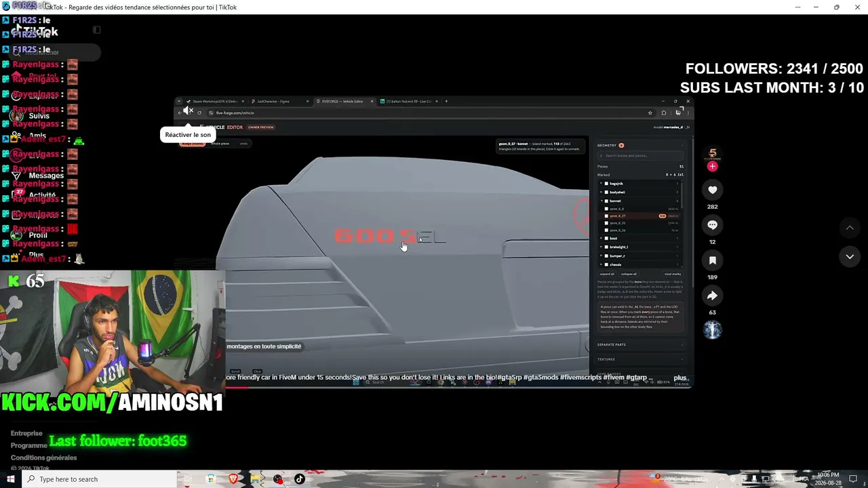Image resolution: width=868 pixels, height=488 pixels.
Task: Tick the boot checkbox in pieces list
Action: point(606,239)
